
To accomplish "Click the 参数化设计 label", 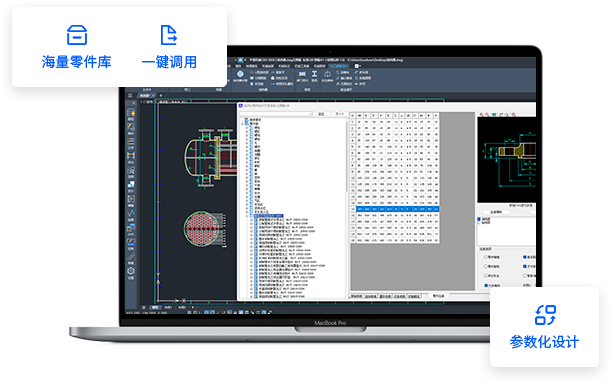I will pos(544,342).
